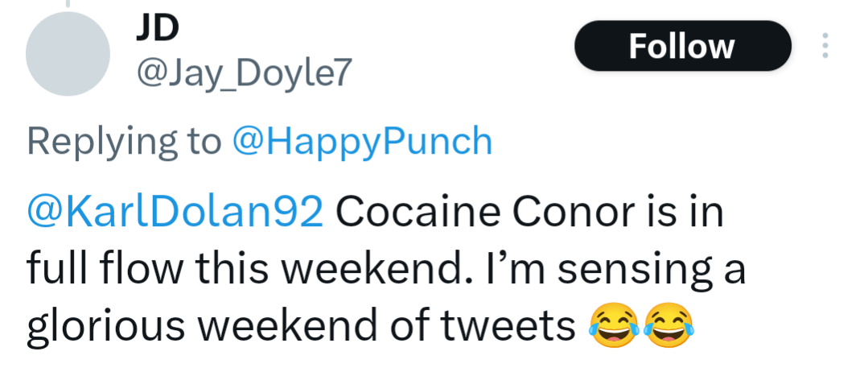The width and height of the screenshot is (868, 372).
Task: Click the word 'Follow' on the black button
Action: click(x=681, y=46)
